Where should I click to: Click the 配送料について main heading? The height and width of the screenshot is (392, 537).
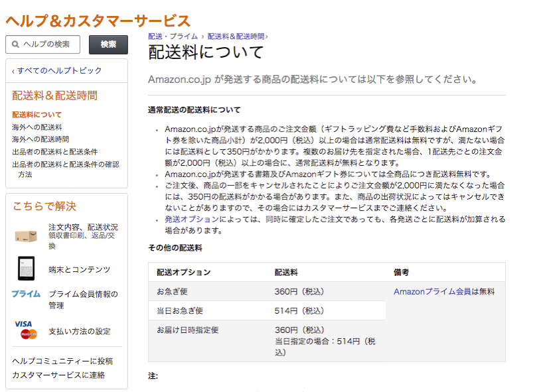point(206,52)
